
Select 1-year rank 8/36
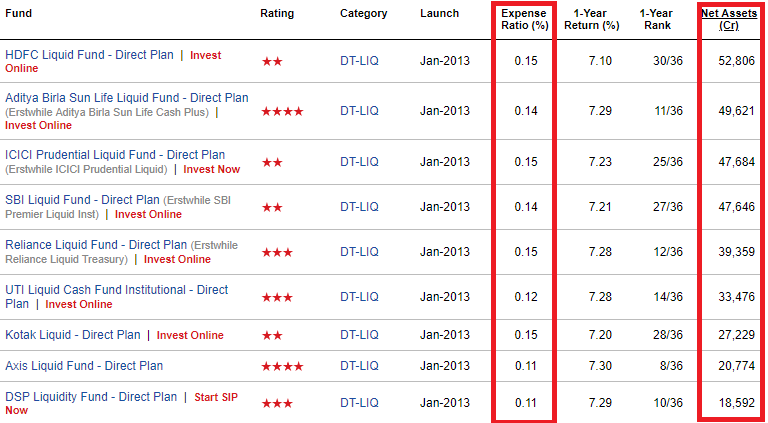671,366
